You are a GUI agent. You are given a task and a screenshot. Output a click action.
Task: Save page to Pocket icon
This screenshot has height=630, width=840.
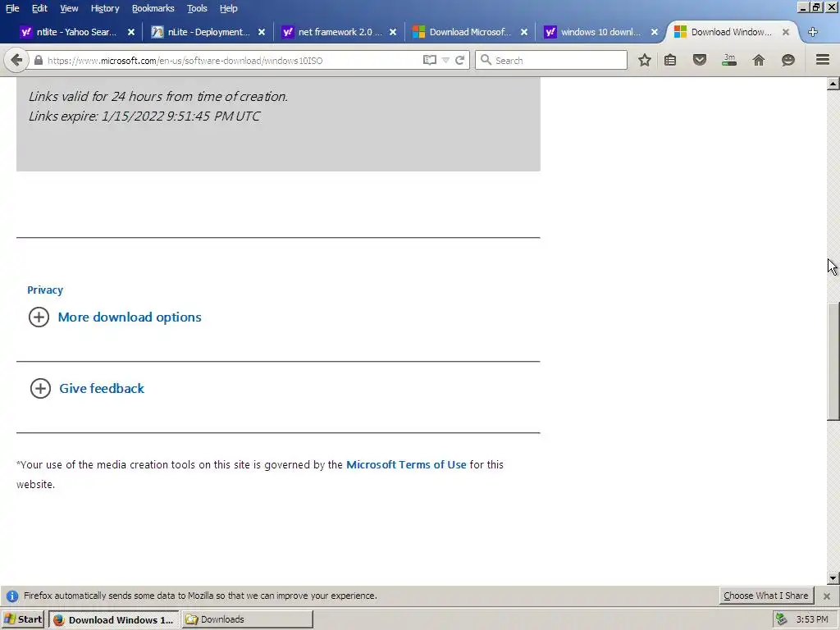coord(700,60)
